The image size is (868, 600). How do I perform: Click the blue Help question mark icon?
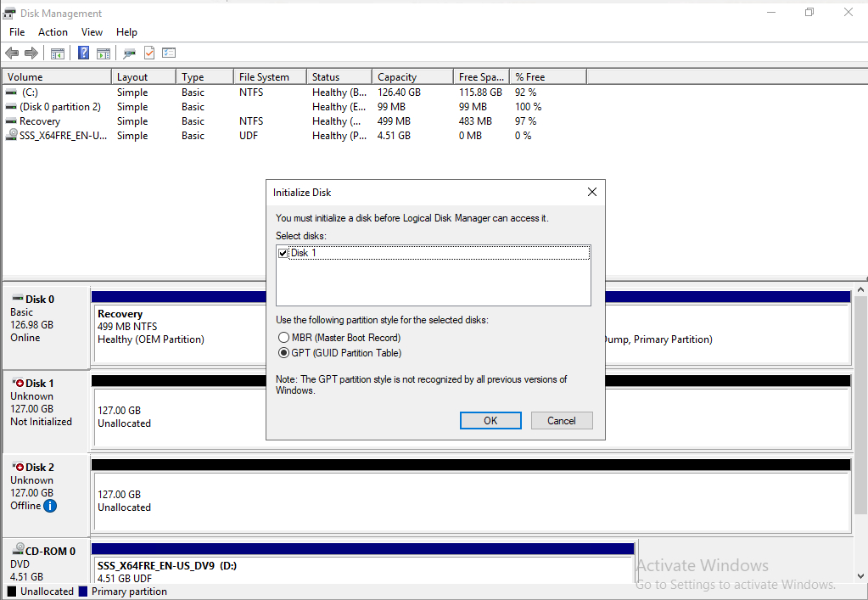pyautogui.click(x=82, y=52)
